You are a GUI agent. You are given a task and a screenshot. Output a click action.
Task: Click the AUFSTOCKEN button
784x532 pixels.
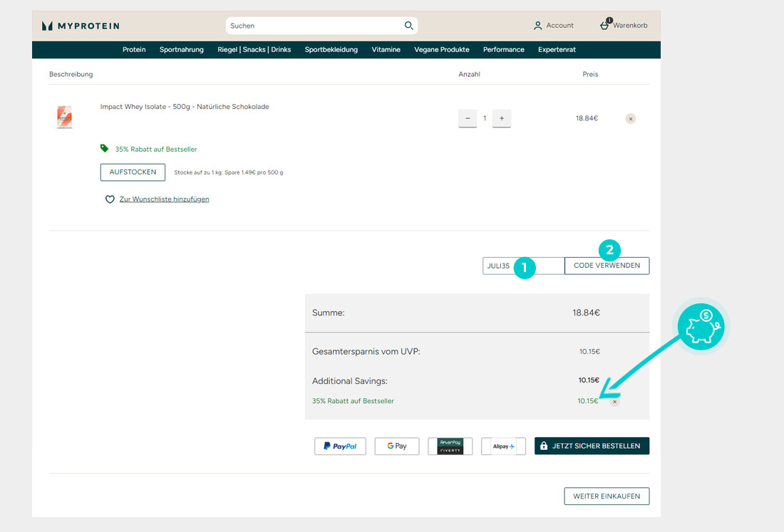coord(133,172)
